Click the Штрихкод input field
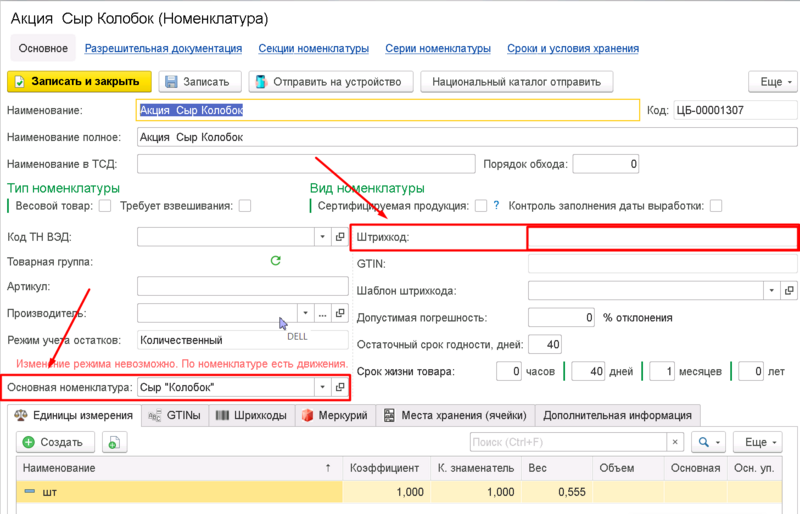Viewport: 800px width, 514px height. click(662, 238)
